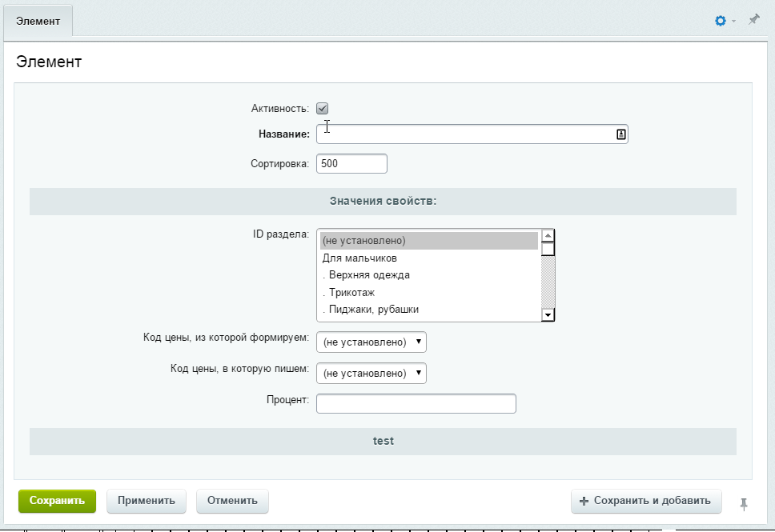This screenshot has width=775, height=532.
Task: Click the ID раздела list scroll-down arrow
Action: point(548,315)
